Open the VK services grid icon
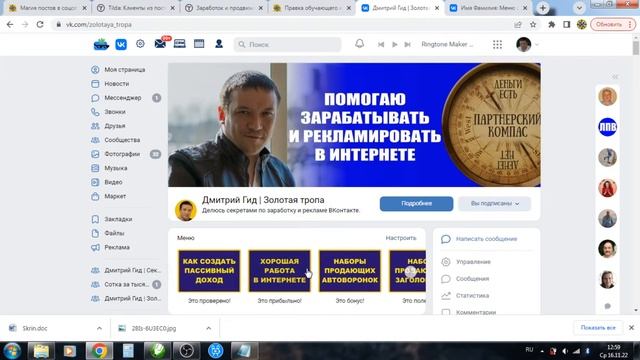 click(x=497, y=44)
